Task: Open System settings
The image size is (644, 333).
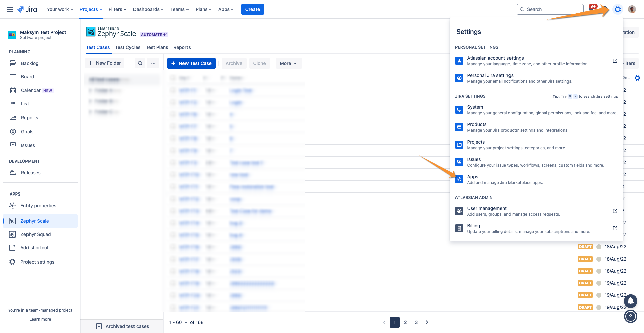Action: point(536,110)
